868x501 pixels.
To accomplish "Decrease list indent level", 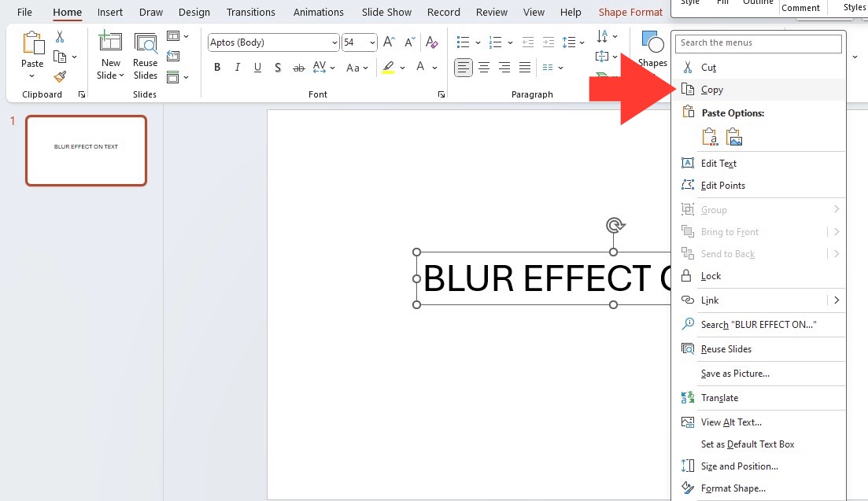I will point(528,42).
